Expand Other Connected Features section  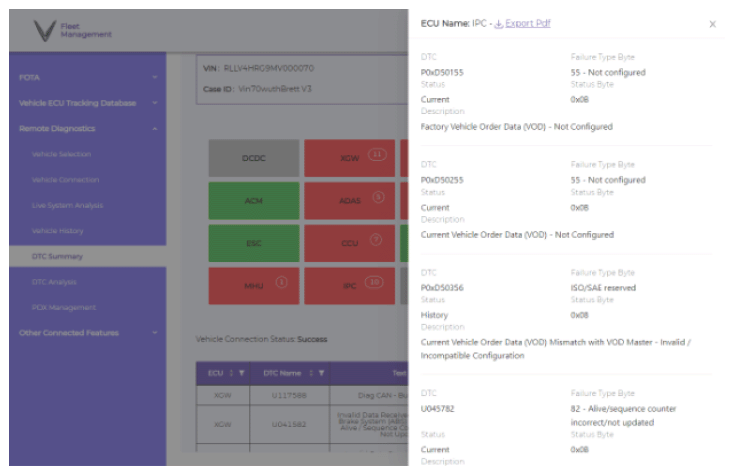(x=155, y=333)
